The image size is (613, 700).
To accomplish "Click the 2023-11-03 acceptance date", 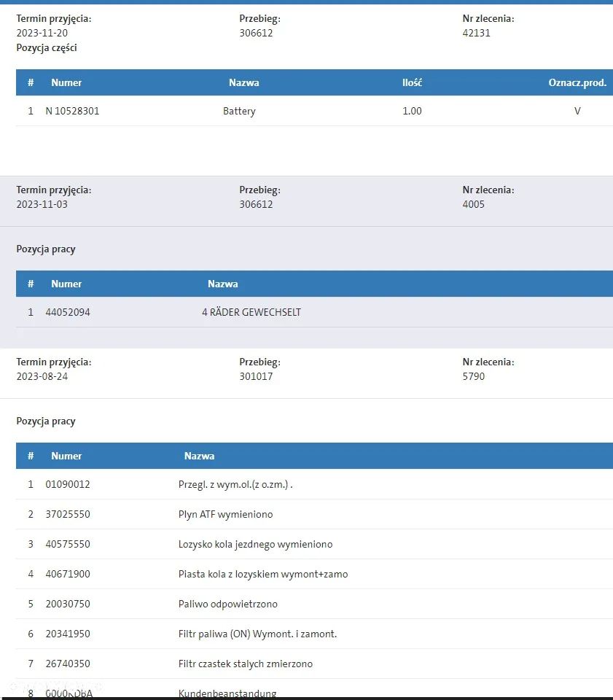I will point(42,204).
